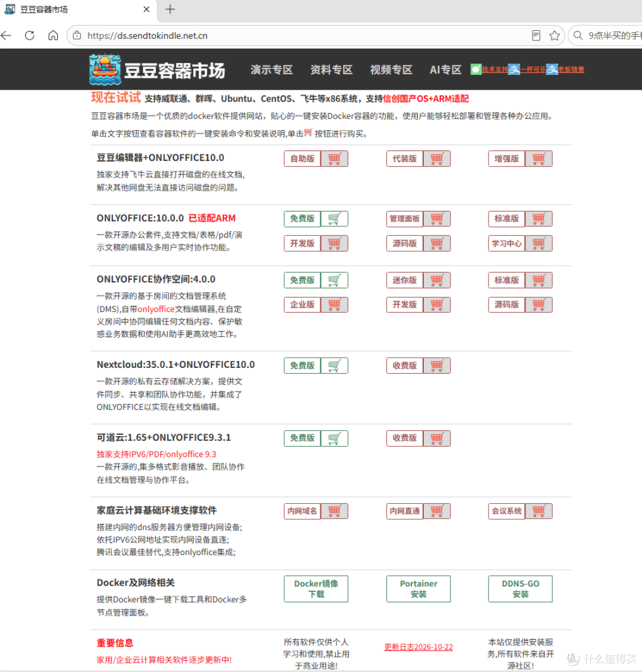
Task: Open the 更新日志2026-10-22 link
Action: pos(418,647)
